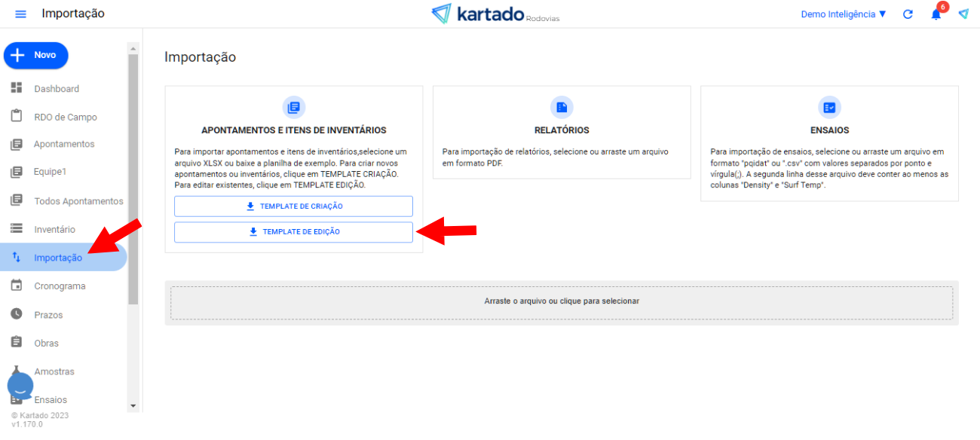The image size is (980, 440).
Task: Navigate to Cronograma section
Action: (x=60, y=286)
